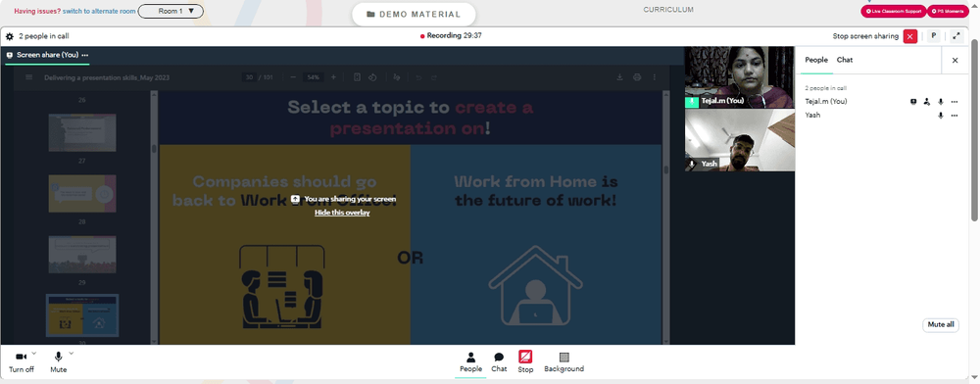Print the PDF presentation

637,77
